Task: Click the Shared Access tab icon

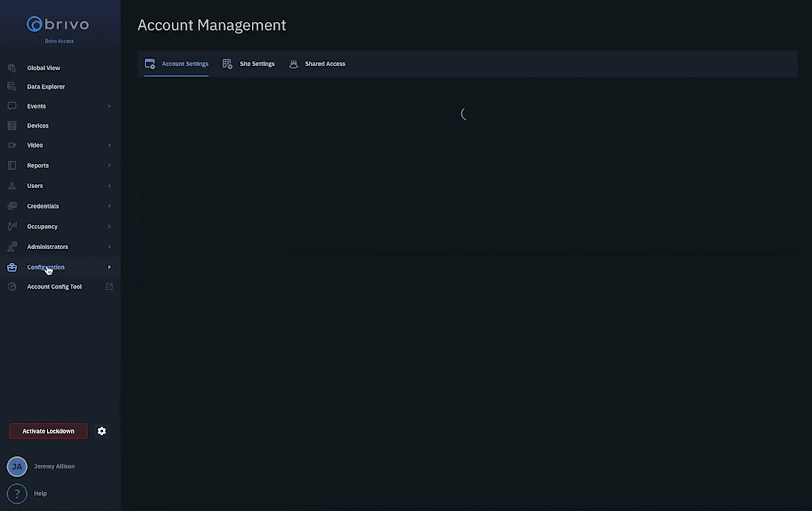Action: tap(293, 64)
